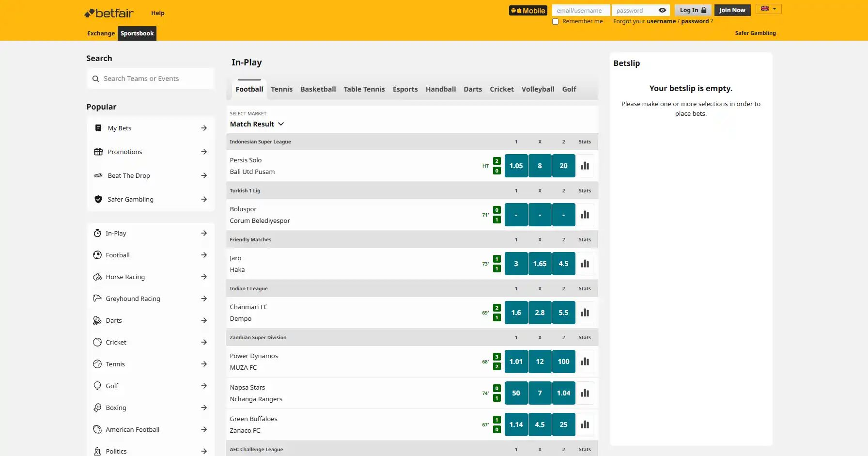
Task: Expand Horse Racing arrow
Action: point(204,277)
